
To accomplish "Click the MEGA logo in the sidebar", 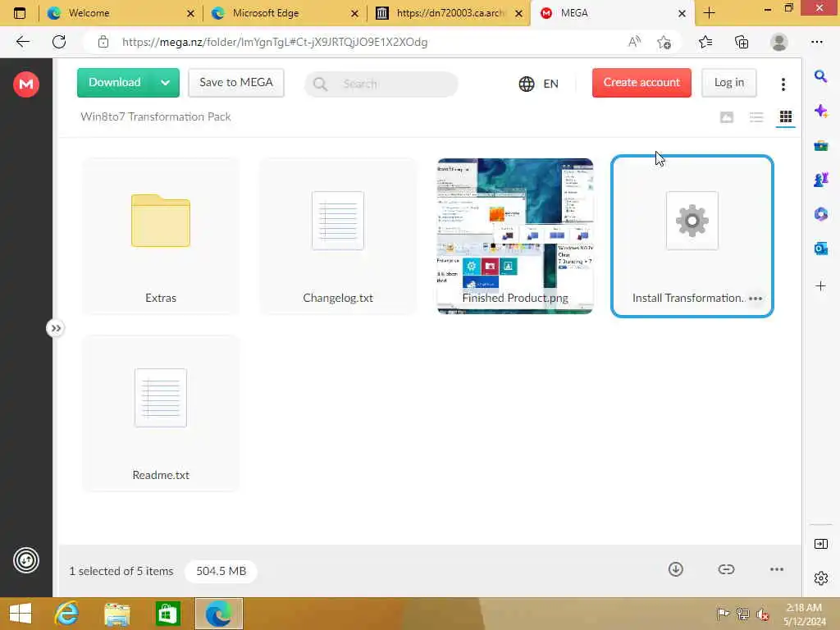I will 25,84.
